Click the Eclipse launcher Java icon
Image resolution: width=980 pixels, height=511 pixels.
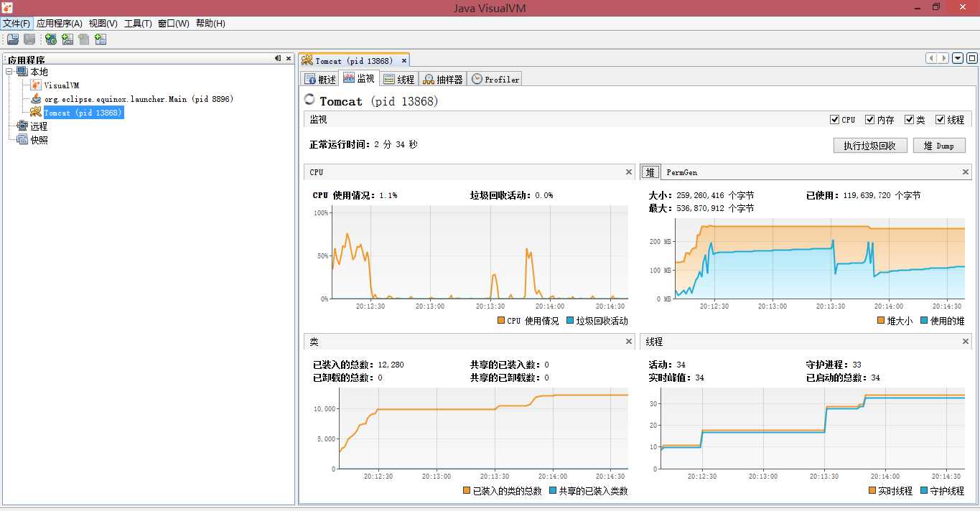36,99
